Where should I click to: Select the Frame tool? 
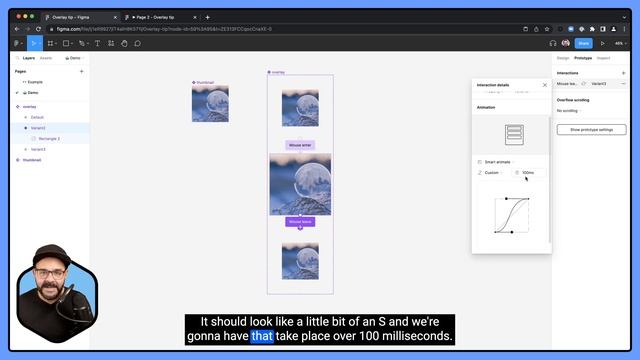[x=51, y=43]
